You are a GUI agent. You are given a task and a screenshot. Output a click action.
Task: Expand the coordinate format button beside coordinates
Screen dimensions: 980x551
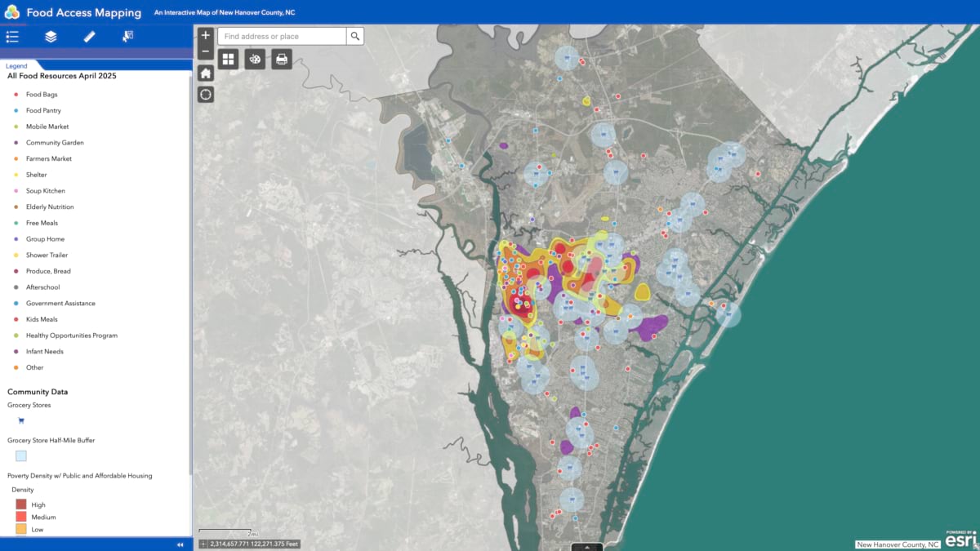pos(203,544)
